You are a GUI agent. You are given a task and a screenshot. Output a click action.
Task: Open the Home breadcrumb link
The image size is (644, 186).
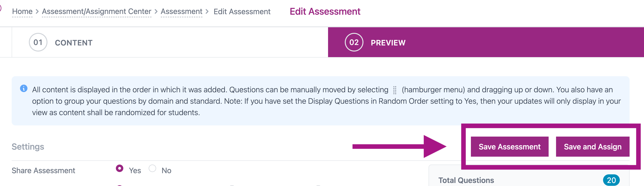click(x=22, y=11)
